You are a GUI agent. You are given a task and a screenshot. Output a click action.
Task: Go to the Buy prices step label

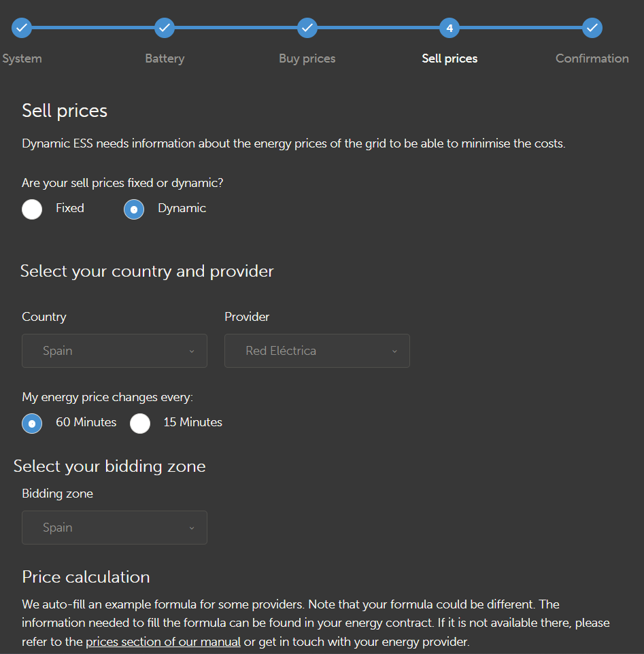point(307,58)
